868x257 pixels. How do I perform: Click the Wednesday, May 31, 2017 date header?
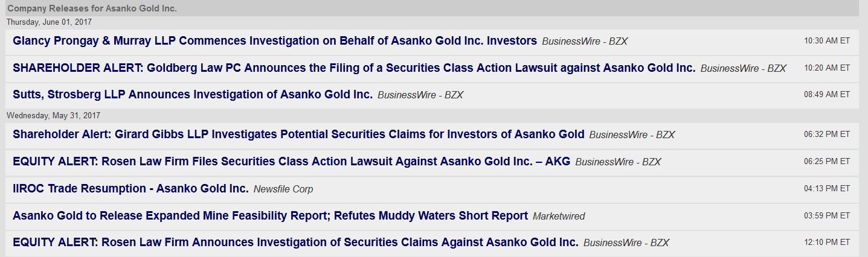tap(53, 115)
